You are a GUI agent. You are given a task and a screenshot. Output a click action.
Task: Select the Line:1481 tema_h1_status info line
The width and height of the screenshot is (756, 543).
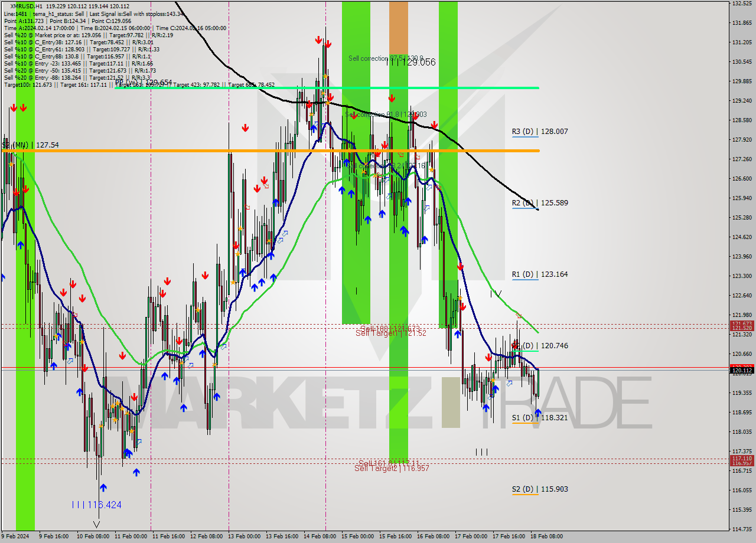[x=93, y=14]
